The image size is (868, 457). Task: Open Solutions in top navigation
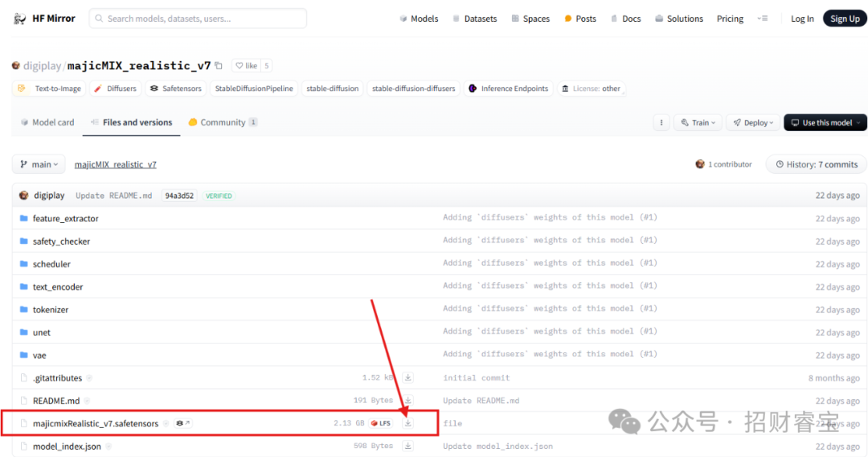point(678,19)
